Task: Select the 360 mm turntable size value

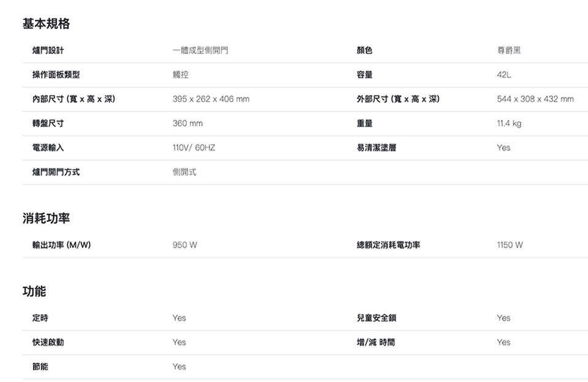Action: point(187,124)
